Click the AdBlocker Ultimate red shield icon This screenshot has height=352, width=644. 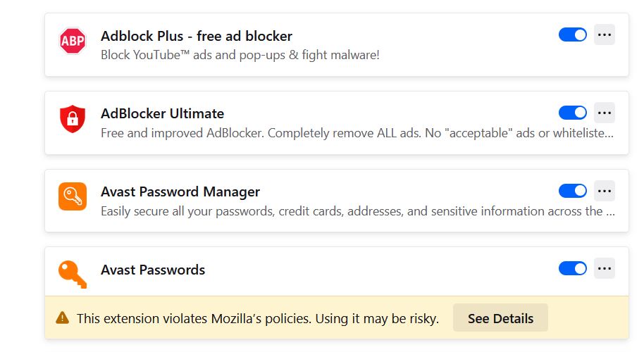click(x=73, y=120)
